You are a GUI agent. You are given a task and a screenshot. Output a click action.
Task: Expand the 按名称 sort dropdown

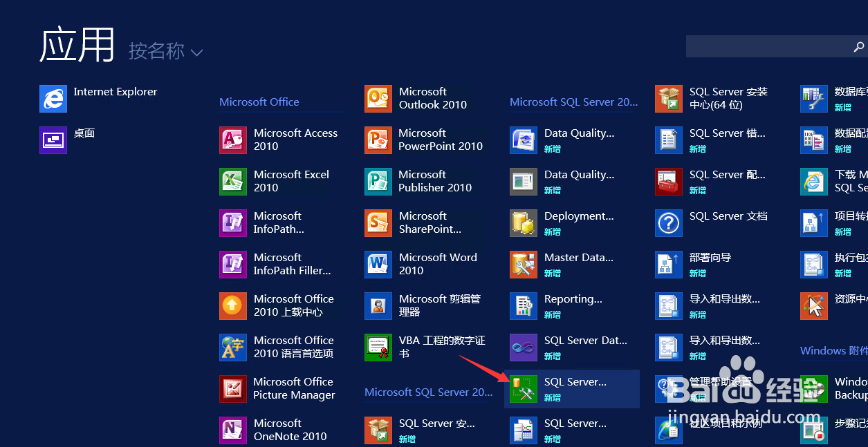[165, 52]
